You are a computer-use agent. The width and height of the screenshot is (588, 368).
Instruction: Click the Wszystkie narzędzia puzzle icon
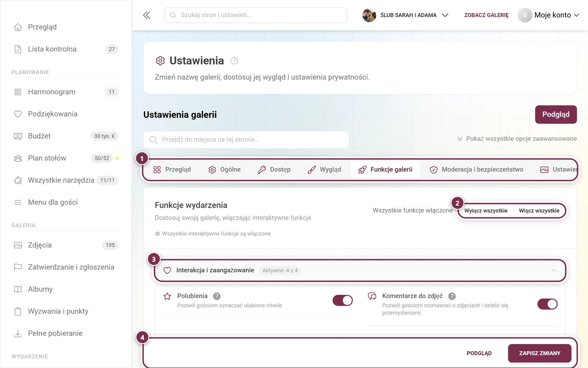[x=18, y=180]
